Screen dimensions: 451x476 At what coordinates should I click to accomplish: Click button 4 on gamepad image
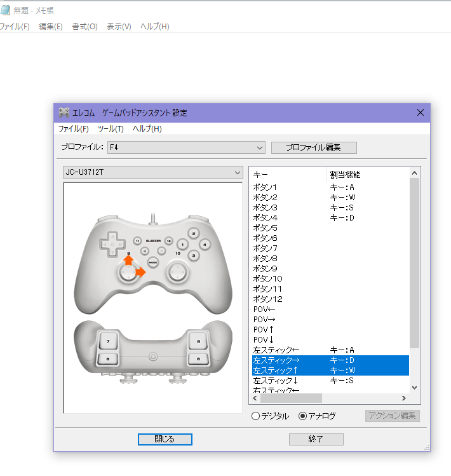click(x=205, y=245)
